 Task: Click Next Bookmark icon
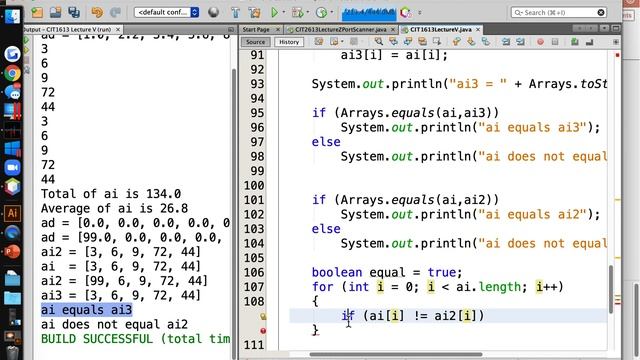[471, 42]
